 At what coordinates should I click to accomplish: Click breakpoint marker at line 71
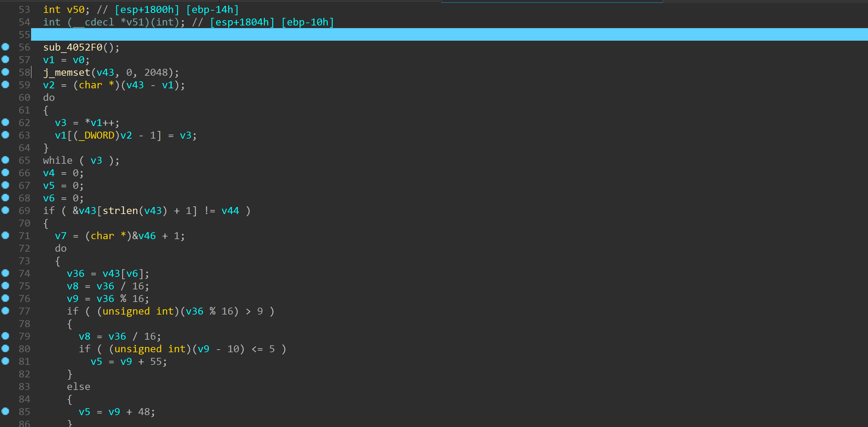coord(5,235)
